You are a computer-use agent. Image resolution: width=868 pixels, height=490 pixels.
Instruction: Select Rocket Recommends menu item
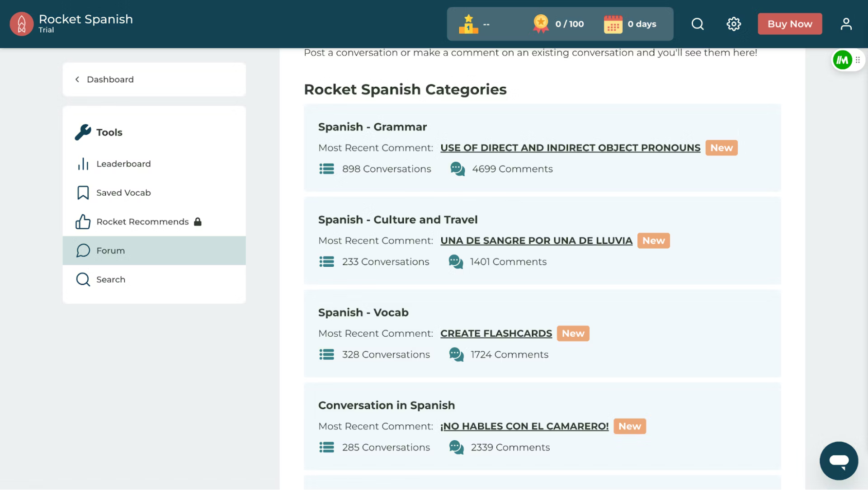tap(154, 221)
